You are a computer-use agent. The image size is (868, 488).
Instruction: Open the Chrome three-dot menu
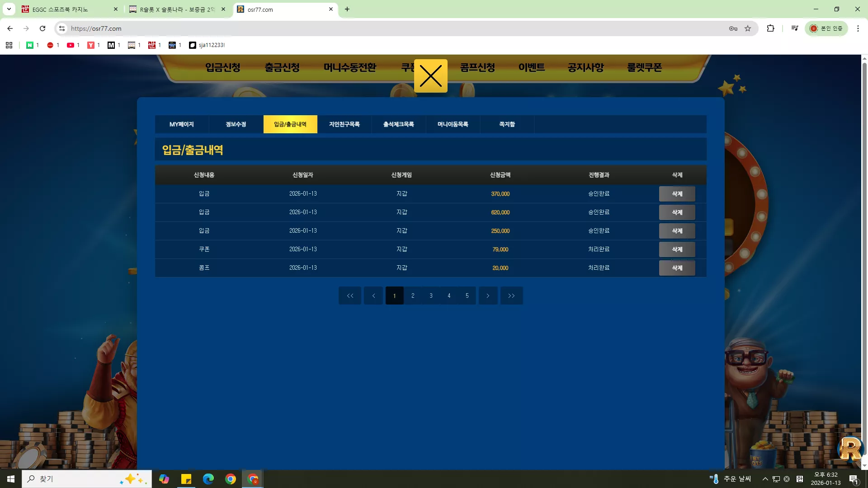point(858,28)
